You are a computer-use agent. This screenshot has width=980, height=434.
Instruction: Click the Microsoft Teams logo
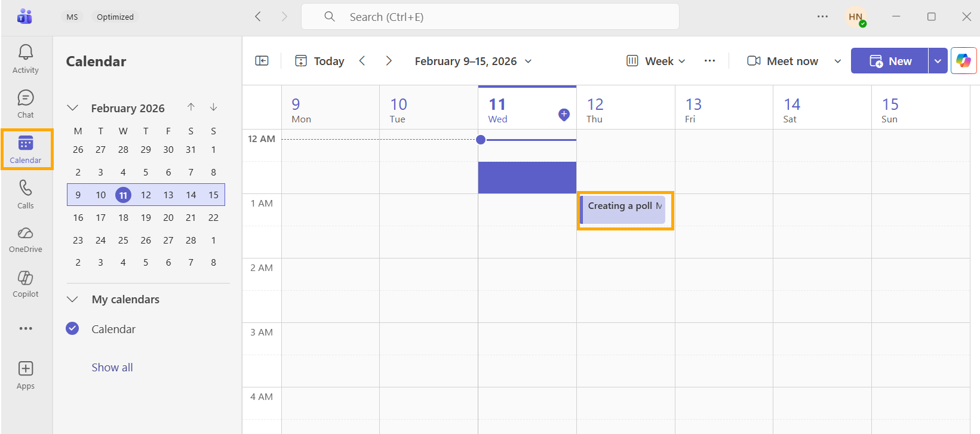(24, 17)
